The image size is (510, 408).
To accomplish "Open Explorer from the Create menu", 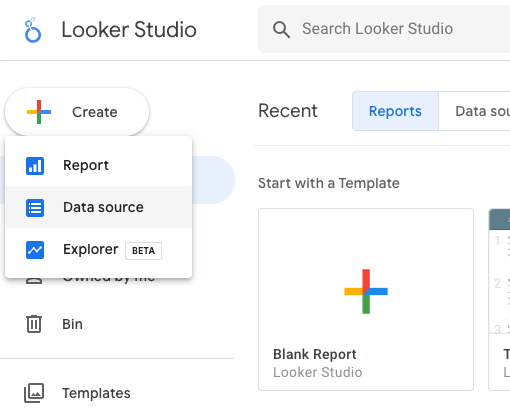I will (99, 250).
